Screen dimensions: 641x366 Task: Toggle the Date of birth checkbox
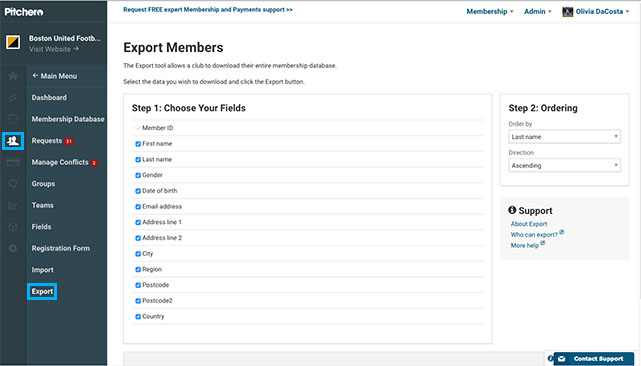pyautogui.click(x=138, y=191)
